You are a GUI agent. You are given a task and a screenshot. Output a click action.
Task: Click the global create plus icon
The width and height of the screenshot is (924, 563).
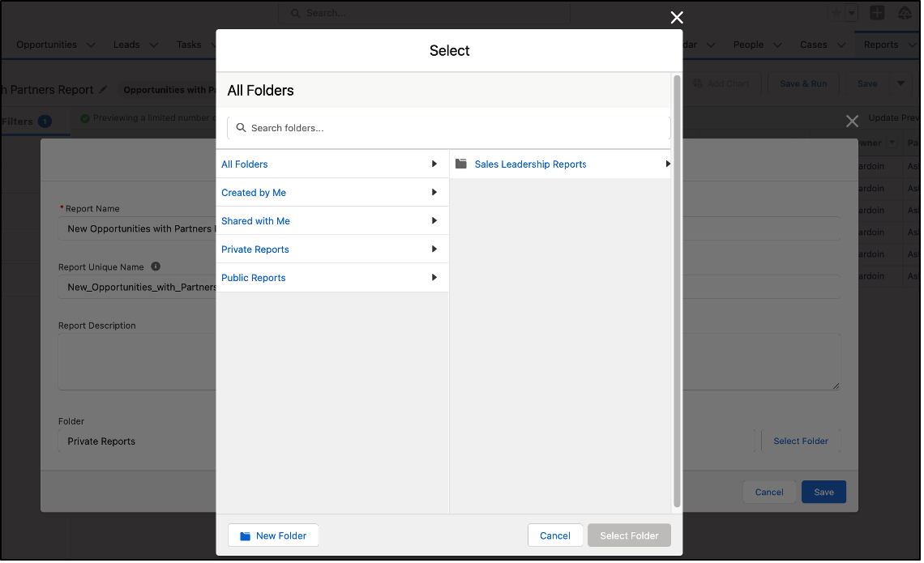[877, 13]
